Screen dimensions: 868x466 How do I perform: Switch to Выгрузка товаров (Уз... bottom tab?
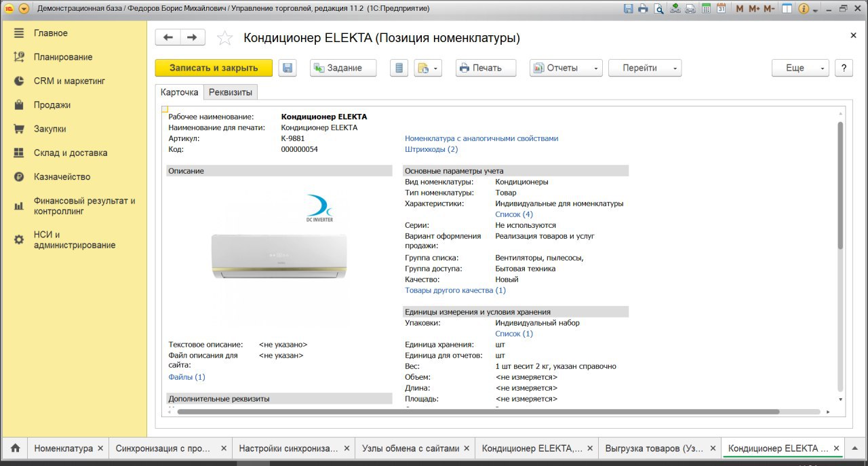tap(654, 448)
